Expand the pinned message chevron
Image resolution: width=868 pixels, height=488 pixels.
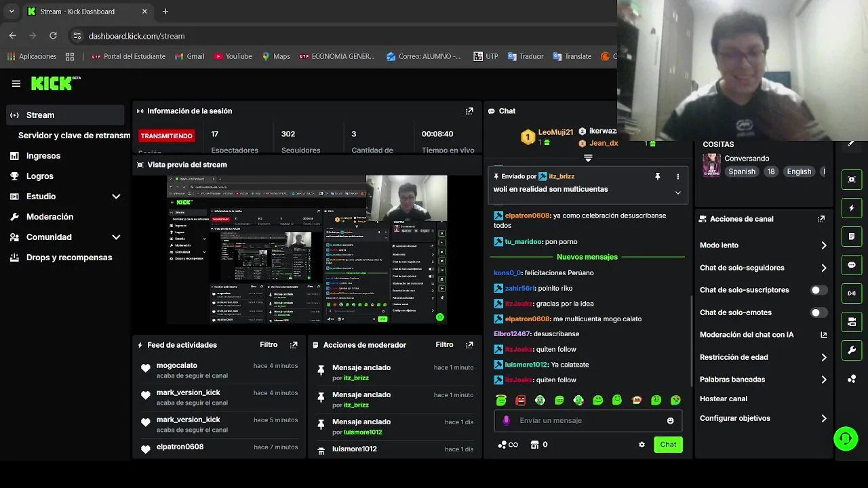tap(677, 192)
